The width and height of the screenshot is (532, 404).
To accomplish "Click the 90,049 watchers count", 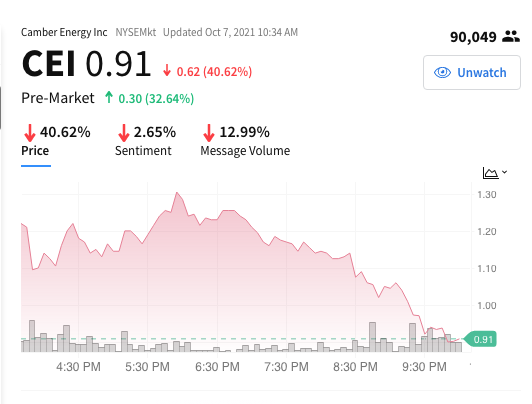I will [x=473, y=37].
